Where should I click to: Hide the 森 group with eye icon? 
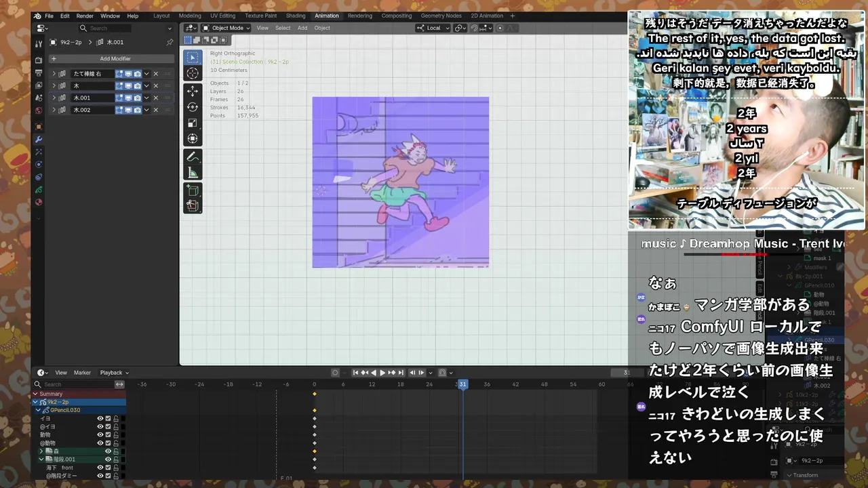click(x=108, y=451)
